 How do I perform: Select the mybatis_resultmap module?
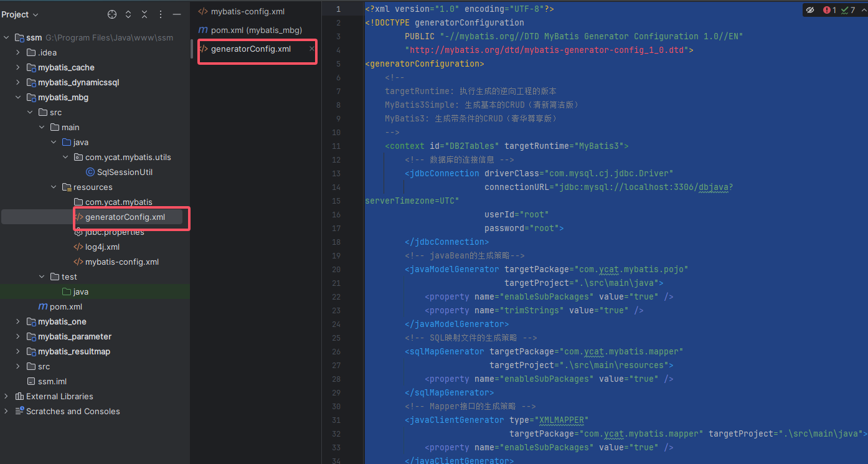coord(74,351)
